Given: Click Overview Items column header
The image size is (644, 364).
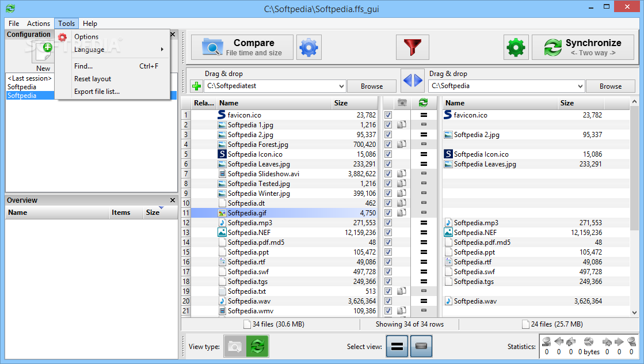Looking at the screenshot, I should pos(125,213).
